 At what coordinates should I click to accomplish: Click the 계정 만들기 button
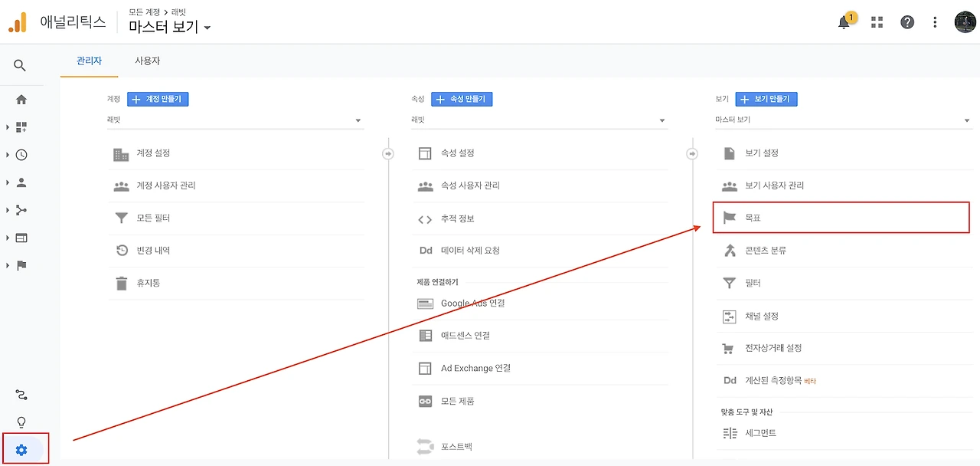pos(158,100)
